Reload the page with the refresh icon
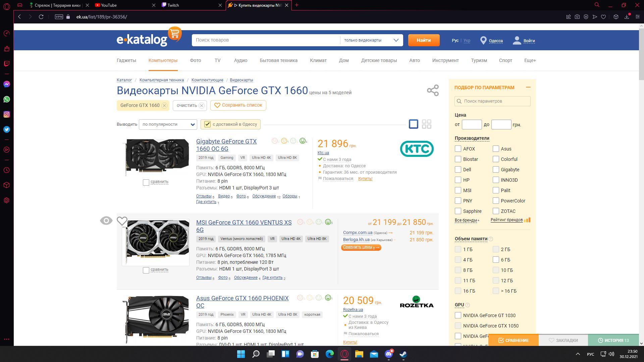Viewport: 644px width, 362px height. coord(41,17)
